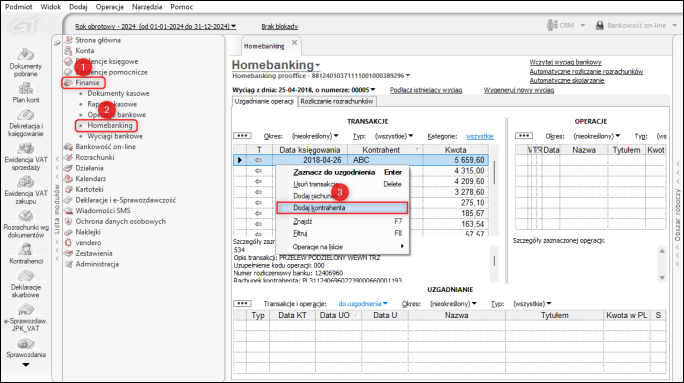Open Deklaracje skarbowe icon
The width and height of the screenshot is (684, 383).
click(x=25, y=276)
